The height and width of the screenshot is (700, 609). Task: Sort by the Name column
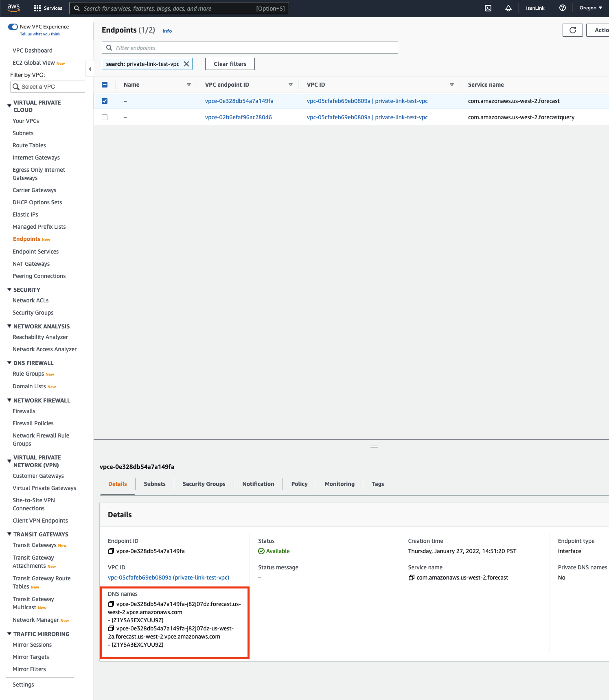189,85
